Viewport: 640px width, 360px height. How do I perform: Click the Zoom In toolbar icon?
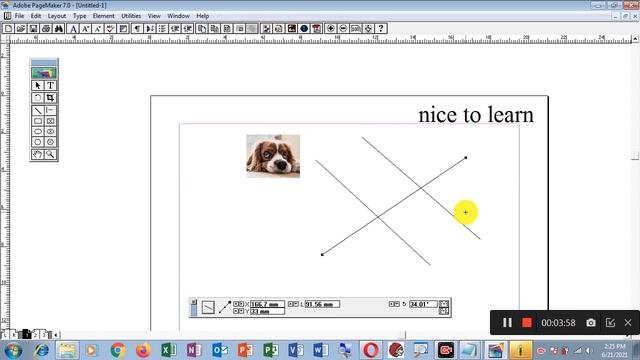pos(331,29)
